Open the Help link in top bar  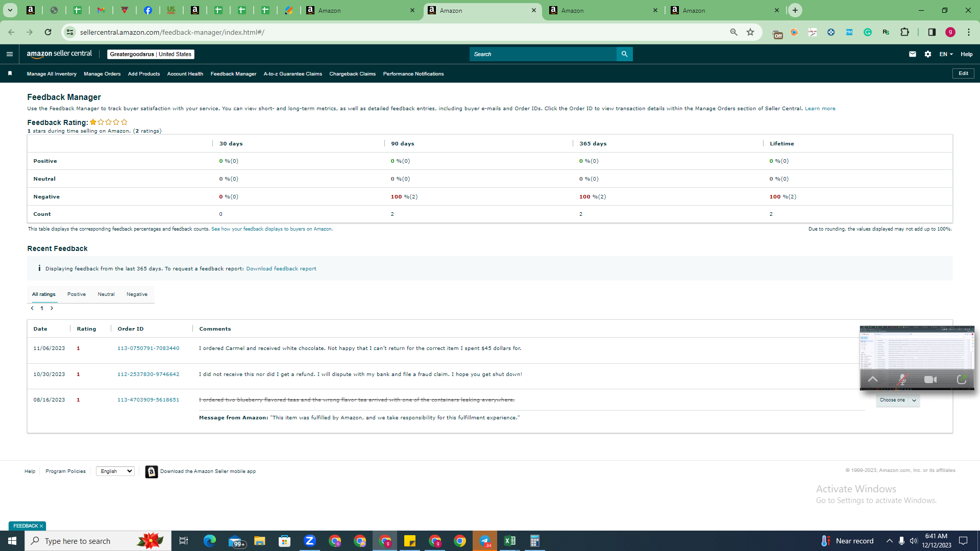967,54
